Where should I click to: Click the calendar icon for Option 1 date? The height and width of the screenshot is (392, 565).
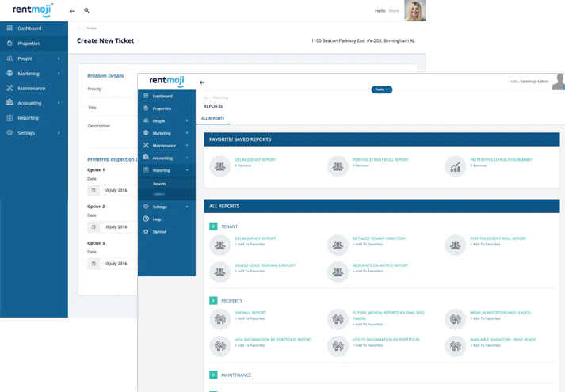pos(94,190)
